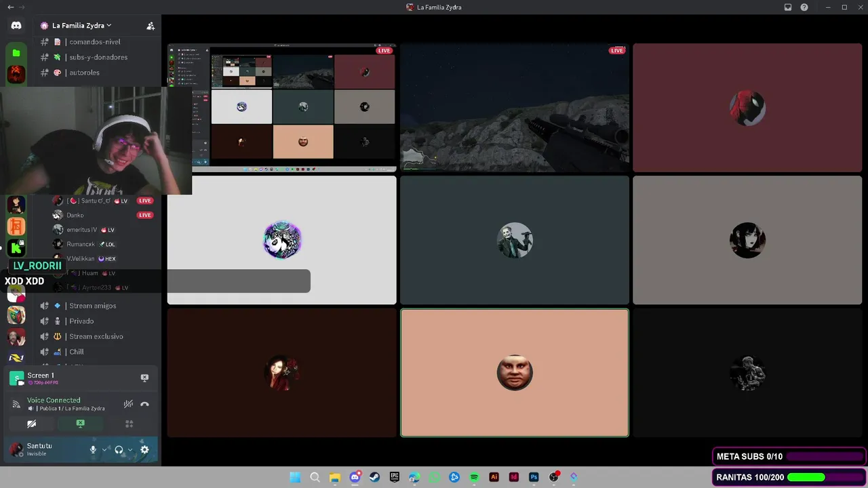This screenshot has width=868, height=488.
Task: Toggle screen share button in voice panel
Action: coord(80,424)
